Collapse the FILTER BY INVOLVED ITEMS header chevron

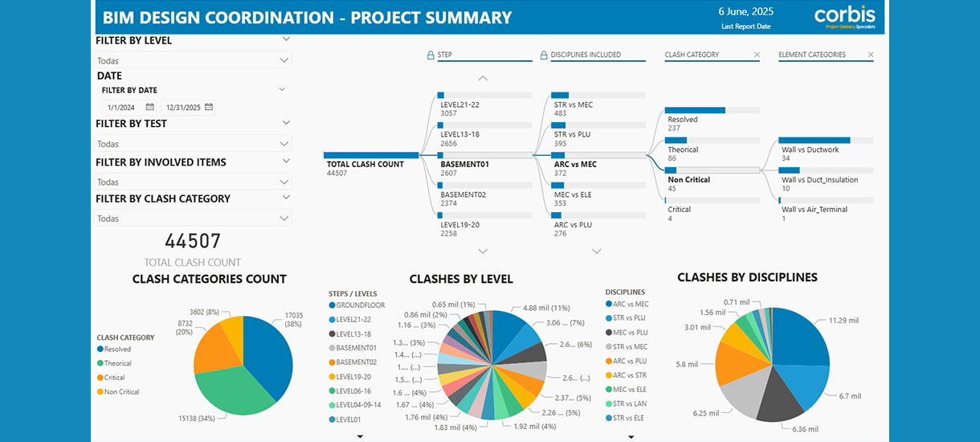point(286,162)
